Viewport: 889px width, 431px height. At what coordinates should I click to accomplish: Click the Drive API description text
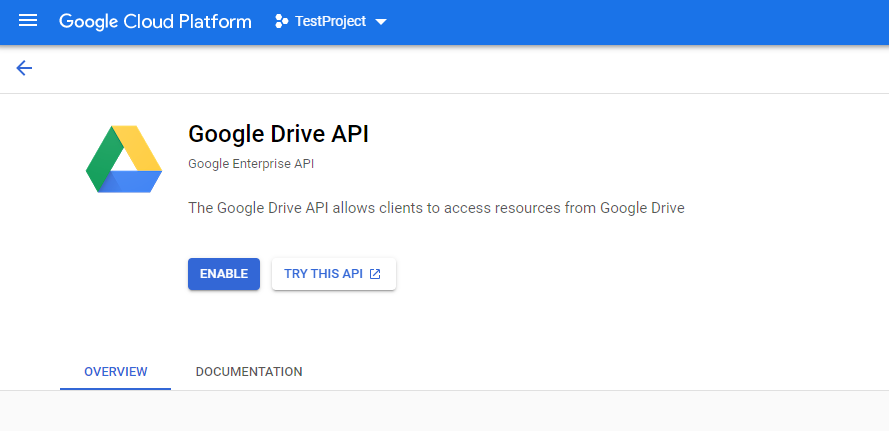coord(437,208)
